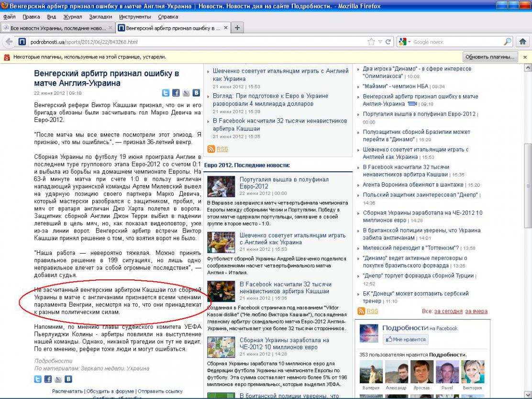The height and width of the screenshot is (399, 532).
Task: Open the euro banknotes story thumbnail
Action: pyautogui.click(x=221, y=347)
